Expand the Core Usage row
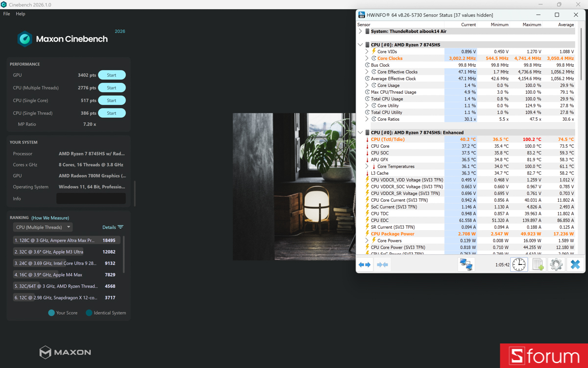588x368 pixels. [367, 85]
